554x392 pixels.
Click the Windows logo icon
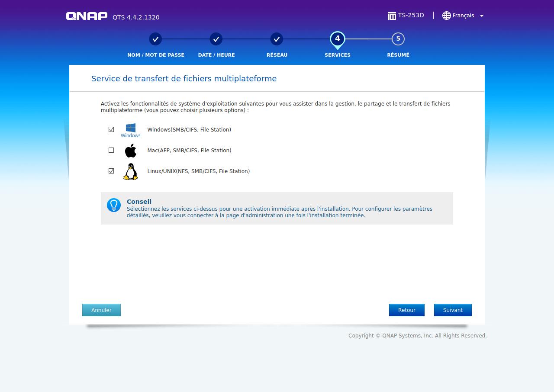tap(130, 128)
